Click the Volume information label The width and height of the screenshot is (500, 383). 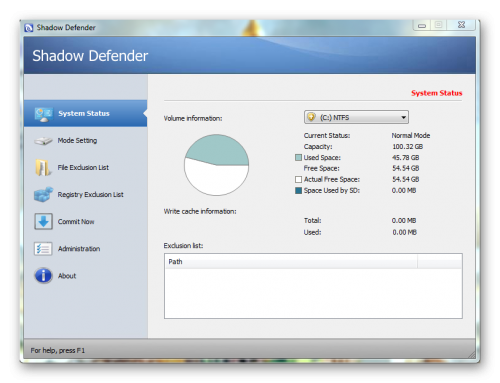pos(193,118)
